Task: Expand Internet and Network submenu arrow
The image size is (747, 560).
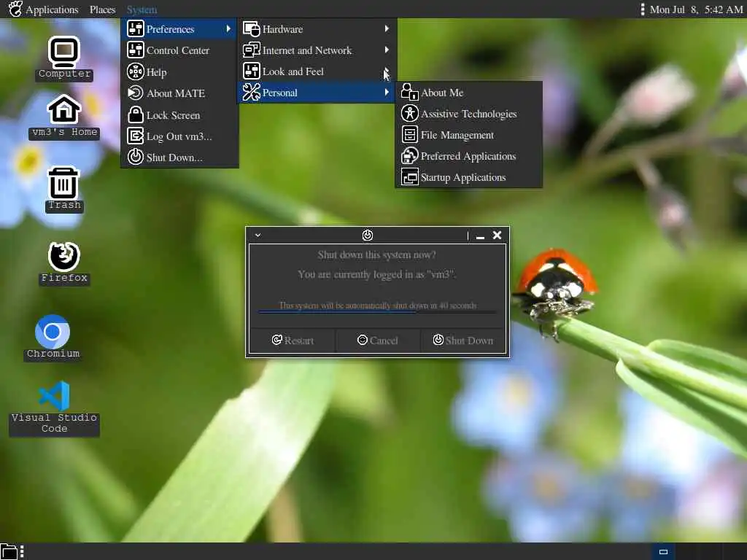Action: point(387,50)
